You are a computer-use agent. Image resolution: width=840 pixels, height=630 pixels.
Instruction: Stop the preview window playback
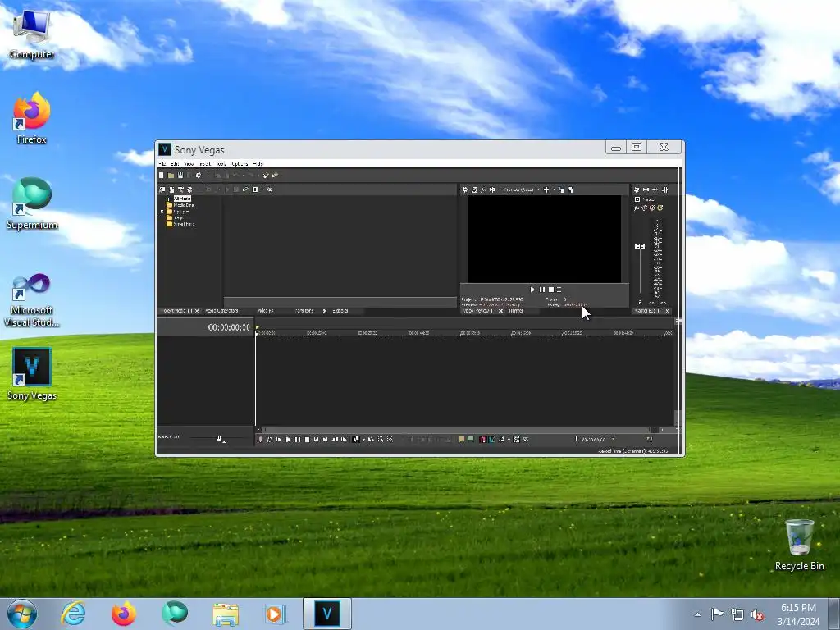pos(550,290)
